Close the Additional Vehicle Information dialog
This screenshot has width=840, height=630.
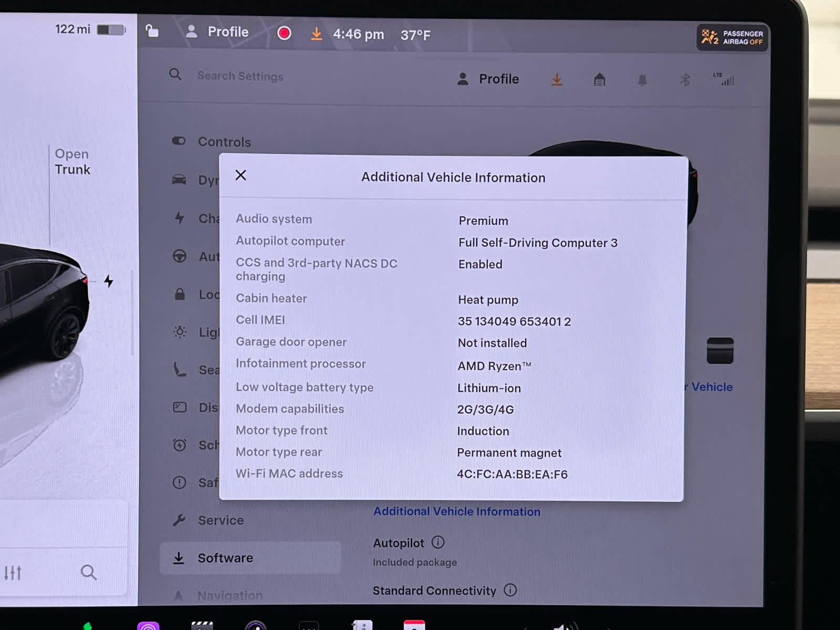241,175
